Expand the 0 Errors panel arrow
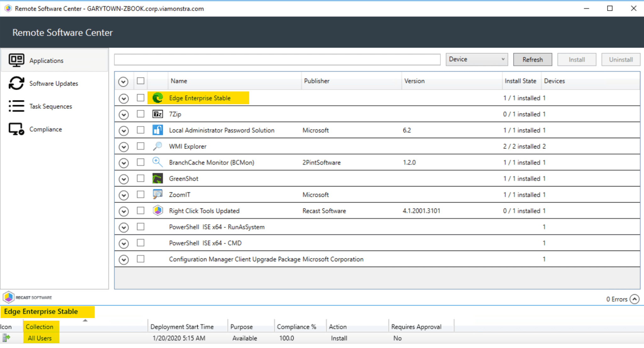The image size is (644, 348). tap(635, 299)
